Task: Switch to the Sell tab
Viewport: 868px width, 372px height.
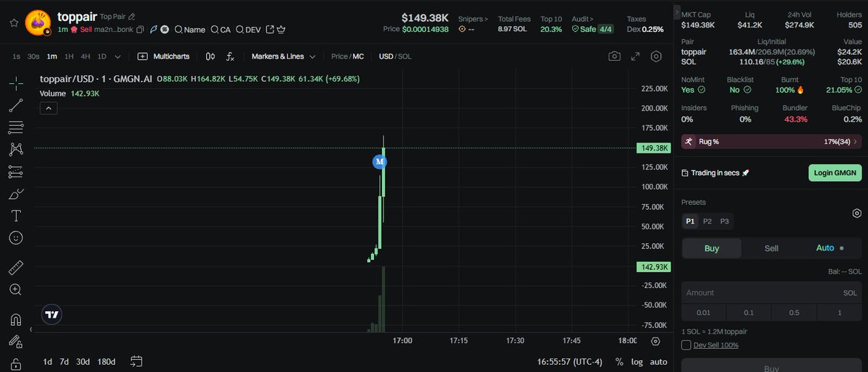Action: coord(772,248)
